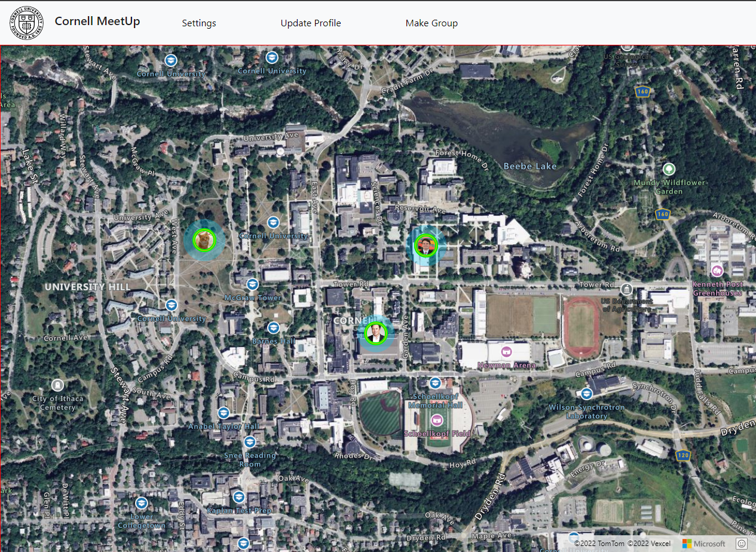
Task: Click the Barnes Hall marker icon
Action: click(x=274, y=327)
